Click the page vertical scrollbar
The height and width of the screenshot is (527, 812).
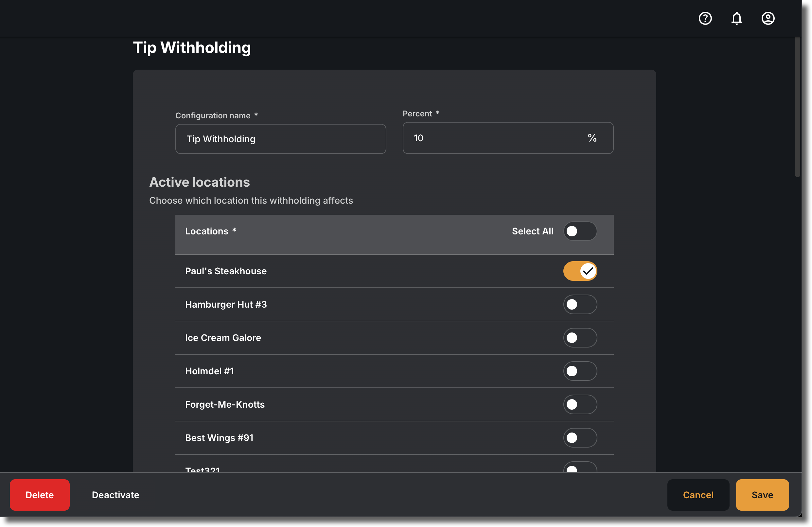(x=797, y=107)
